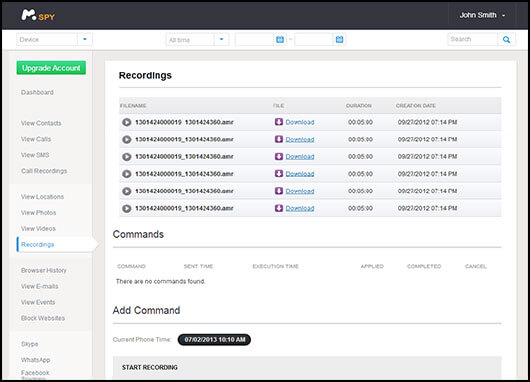Click the fourth row Download link
530x382 pixels.
point(300,174)
